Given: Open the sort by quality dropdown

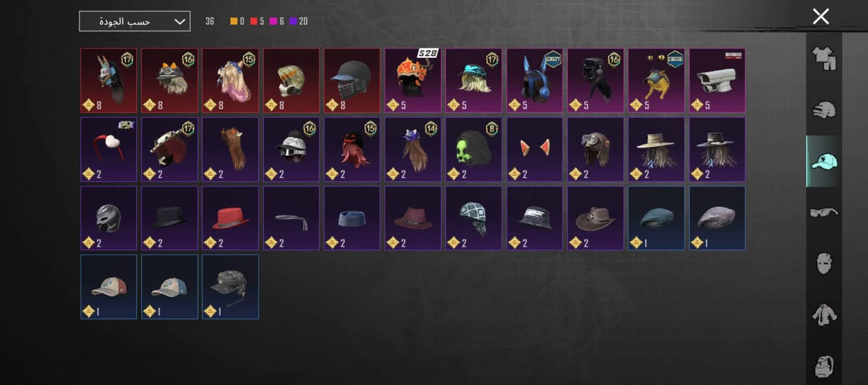Looking at the screenshot, I should coord(135,21).
